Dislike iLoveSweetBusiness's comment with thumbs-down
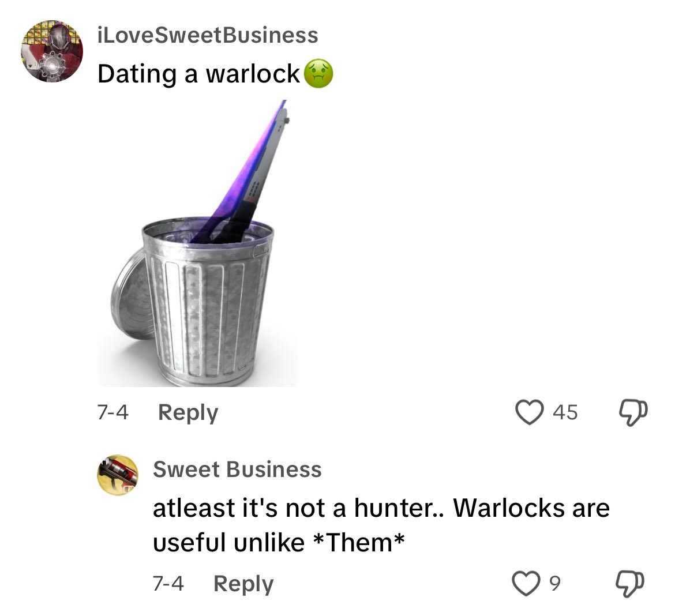This screenshot has height=616, width=675. pyautogui.click(x=633, y=413)
